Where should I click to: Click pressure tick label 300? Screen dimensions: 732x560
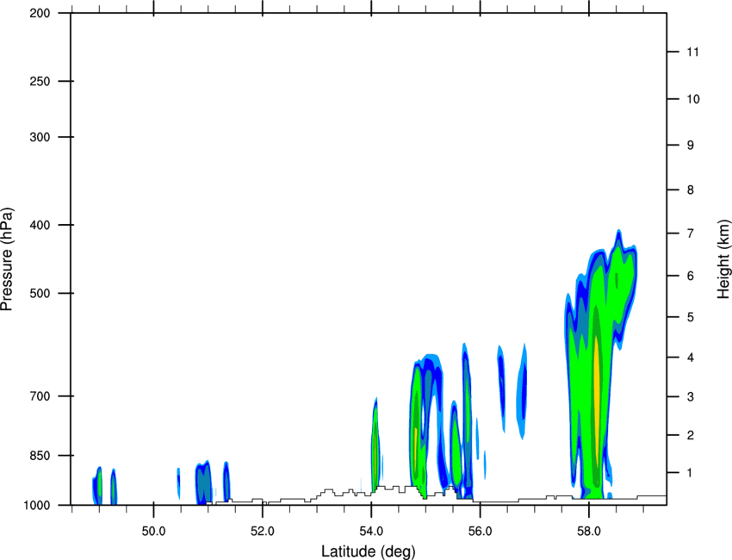click(x=40, y=137)
